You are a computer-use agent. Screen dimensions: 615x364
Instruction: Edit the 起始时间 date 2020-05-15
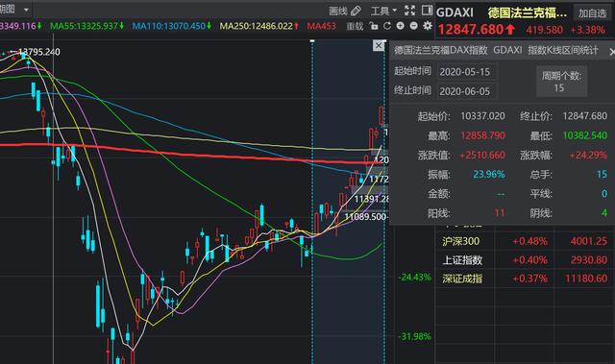pos(467,72)
